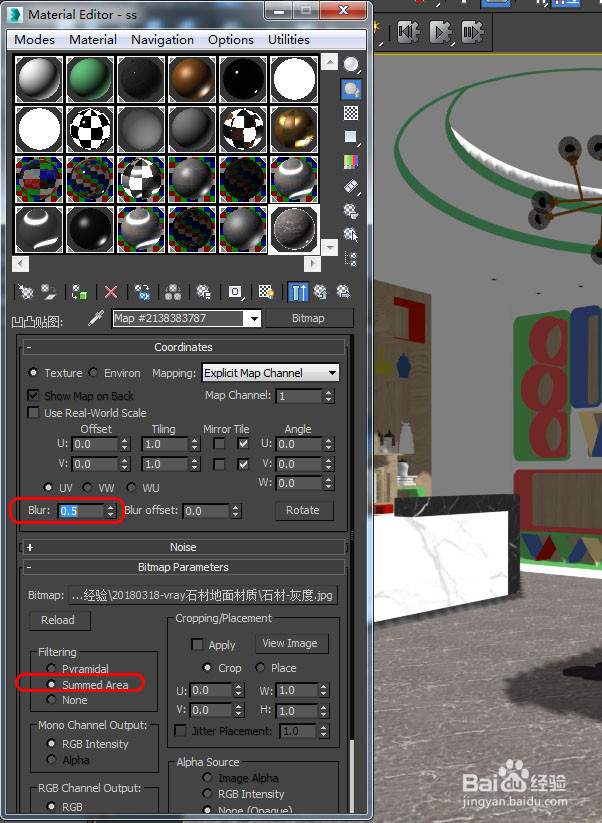This screenshot has width=602, height=823.
Task: Open the Options menu
Action: point(230,39)
